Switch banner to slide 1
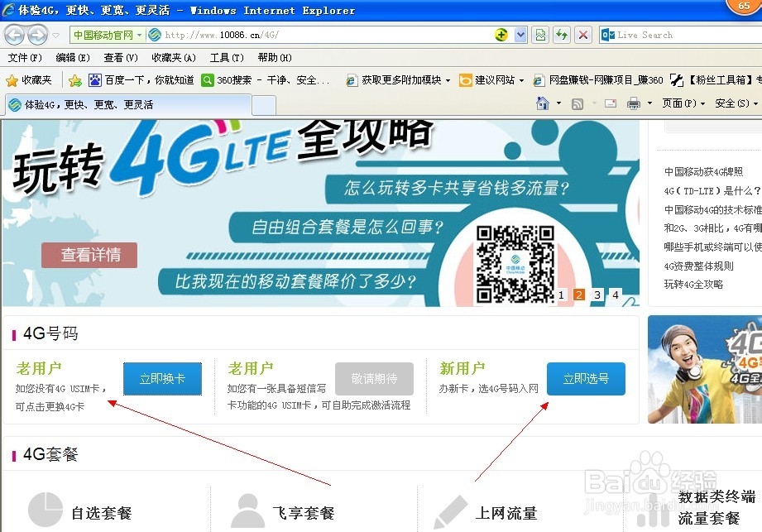 click(x=561, y=295)
